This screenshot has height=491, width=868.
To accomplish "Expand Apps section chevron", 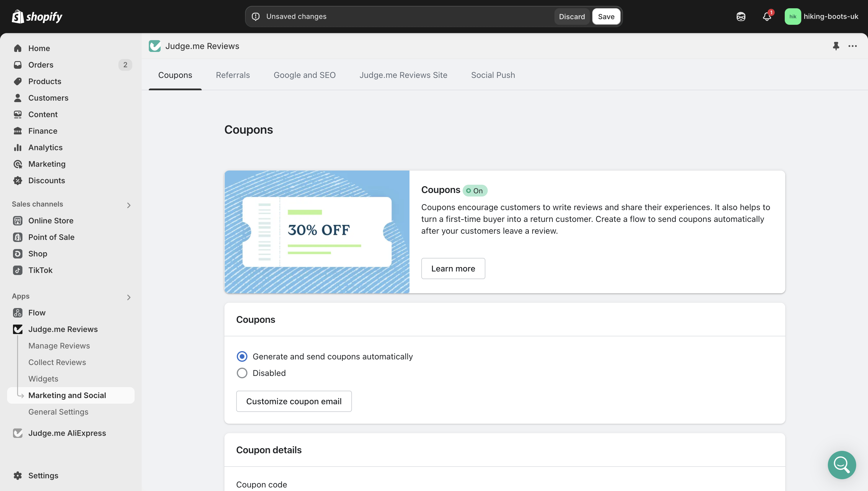I will (128, 297).
